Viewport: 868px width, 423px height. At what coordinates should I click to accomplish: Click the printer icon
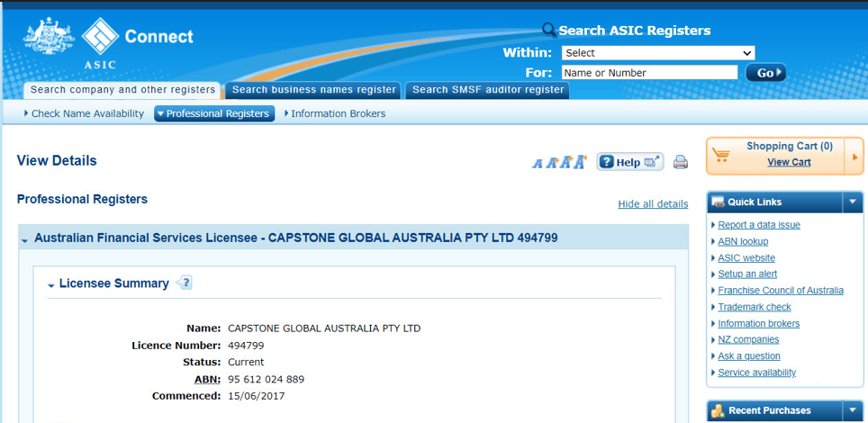tap(680, 162)
